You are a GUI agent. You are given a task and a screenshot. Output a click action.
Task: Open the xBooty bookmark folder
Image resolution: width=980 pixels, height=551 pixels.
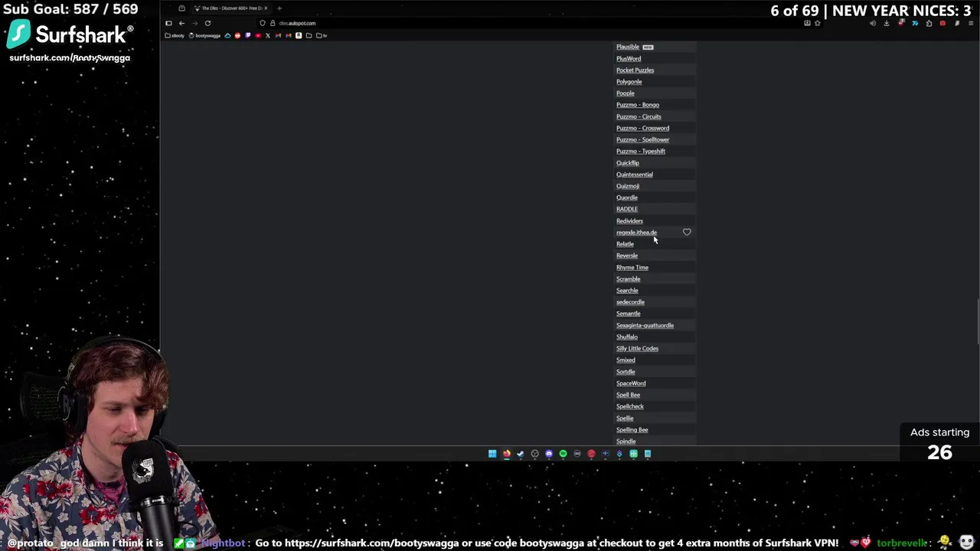(x=174, y=35)
